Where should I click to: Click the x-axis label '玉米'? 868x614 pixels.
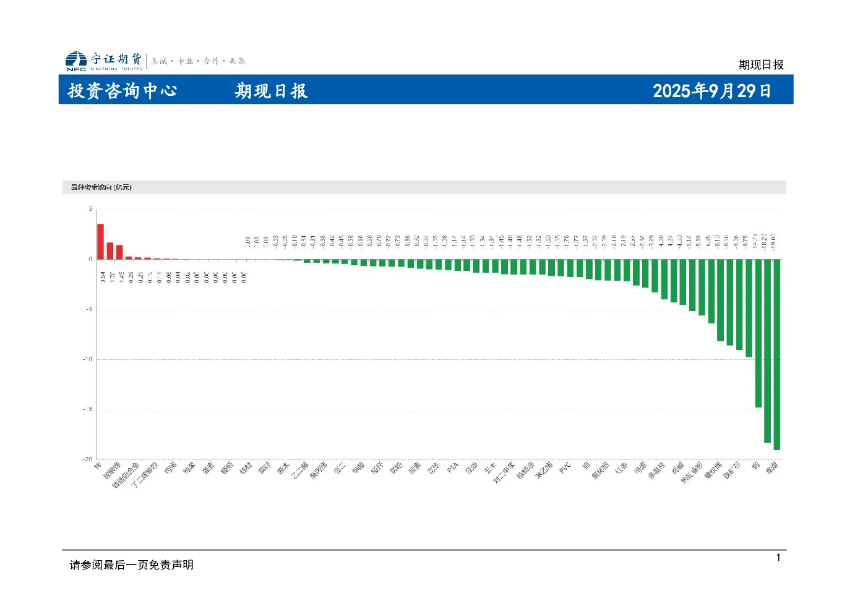click(490, 468)
